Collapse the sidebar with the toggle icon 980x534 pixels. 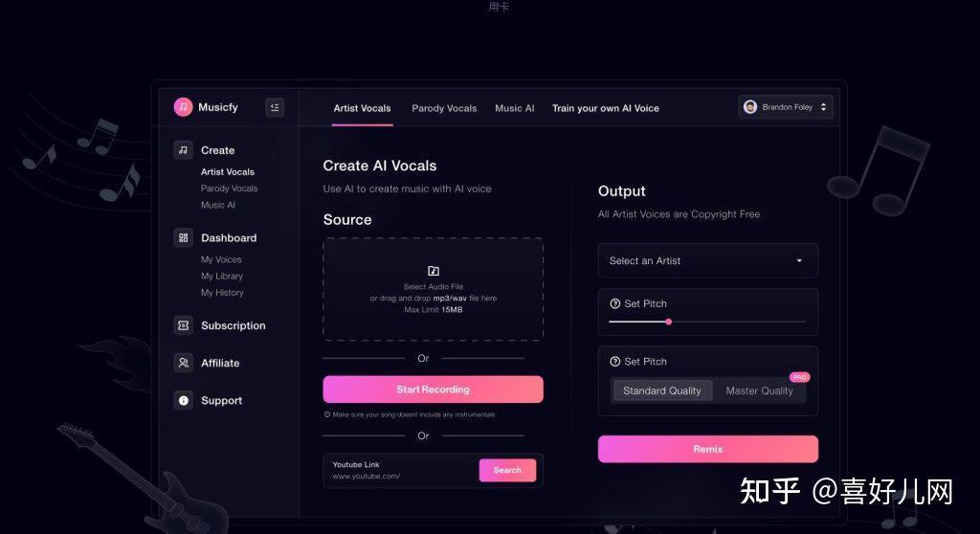275,107
